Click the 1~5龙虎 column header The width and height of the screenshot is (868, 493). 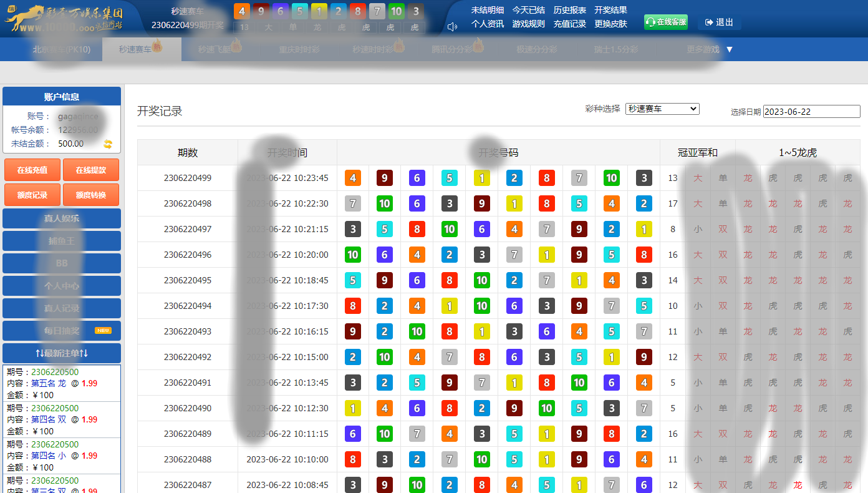(x=798, y=152)
